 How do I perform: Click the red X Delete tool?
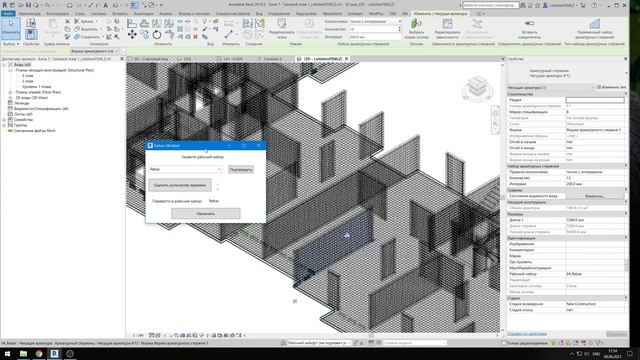(196, 37)
